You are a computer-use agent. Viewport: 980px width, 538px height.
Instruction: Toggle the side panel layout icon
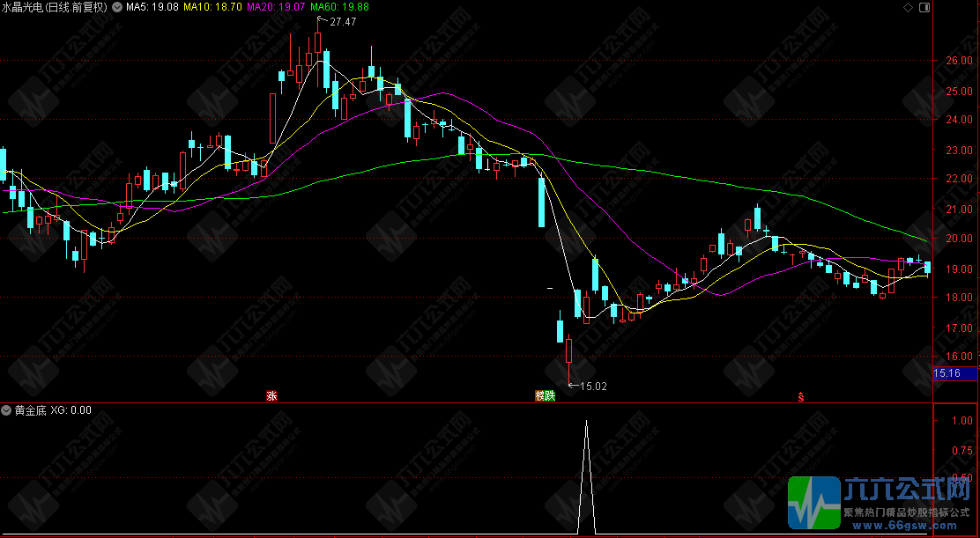[x=925, y=8]
